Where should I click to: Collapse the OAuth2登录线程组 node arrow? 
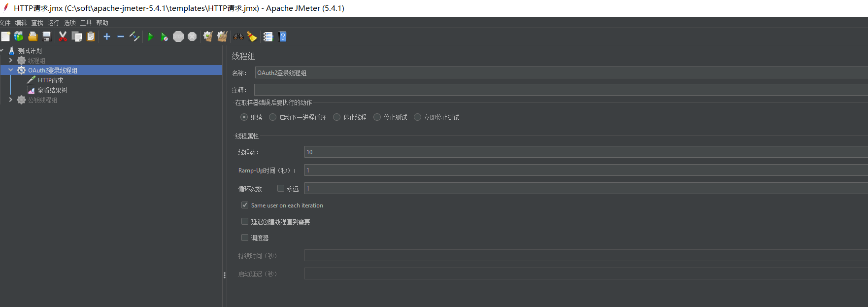click(x=11, y=70)
